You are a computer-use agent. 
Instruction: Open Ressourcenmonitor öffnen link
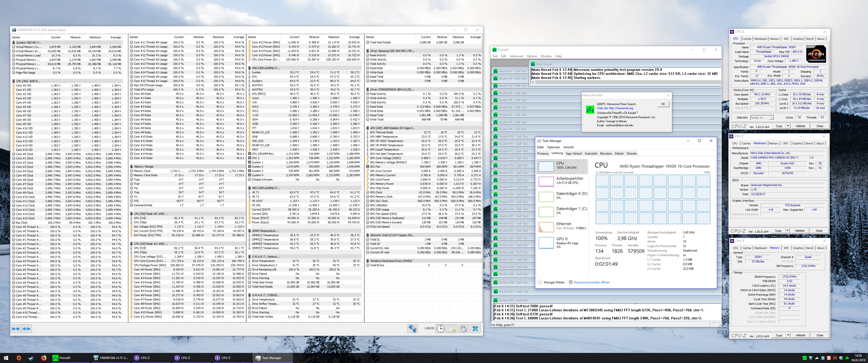[x=591, y=282]
